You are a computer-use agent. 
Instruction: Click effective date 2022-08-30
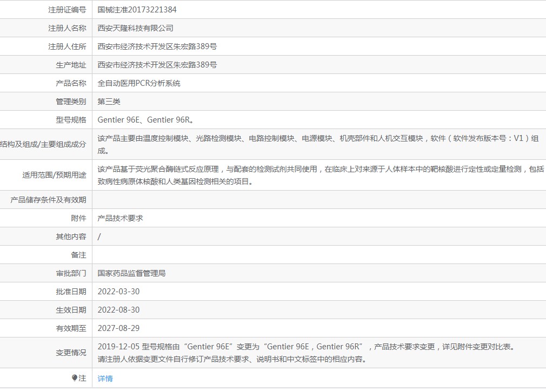click(118, 310)
